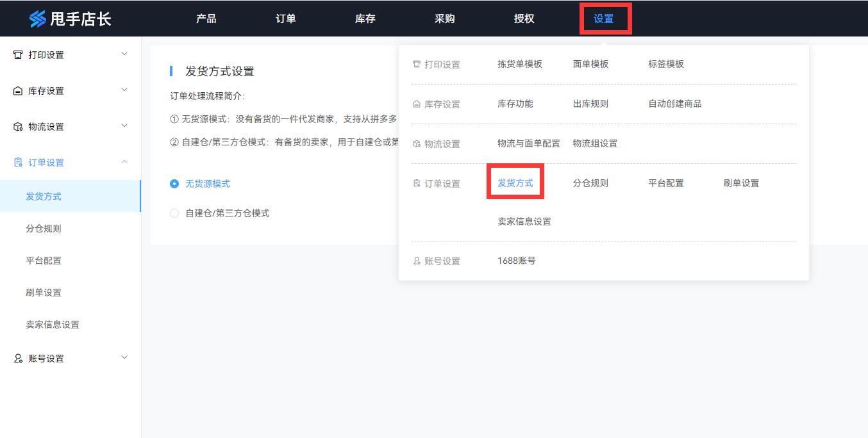Open 自动创建商品 from the dropdown panel
The image size is (868, 438).
[674, 104]
